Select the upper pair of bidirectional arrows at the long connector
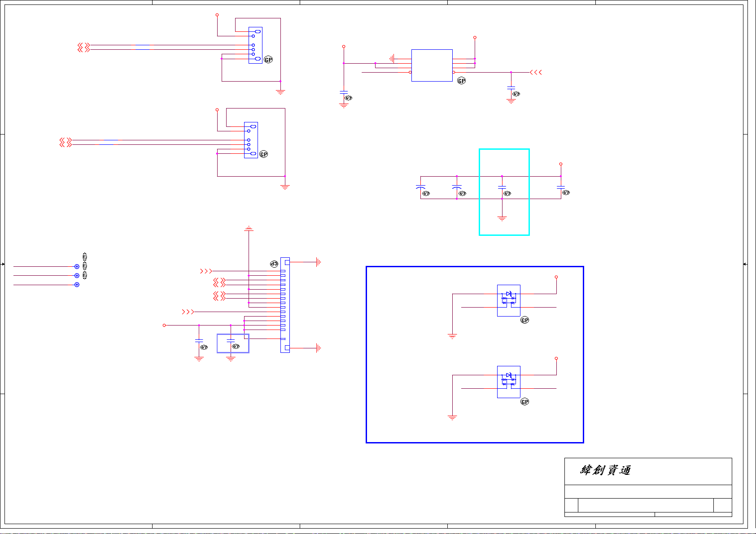The width and height of the screenshot is (756, 534). pyautogui.click(x=219, y=282)
